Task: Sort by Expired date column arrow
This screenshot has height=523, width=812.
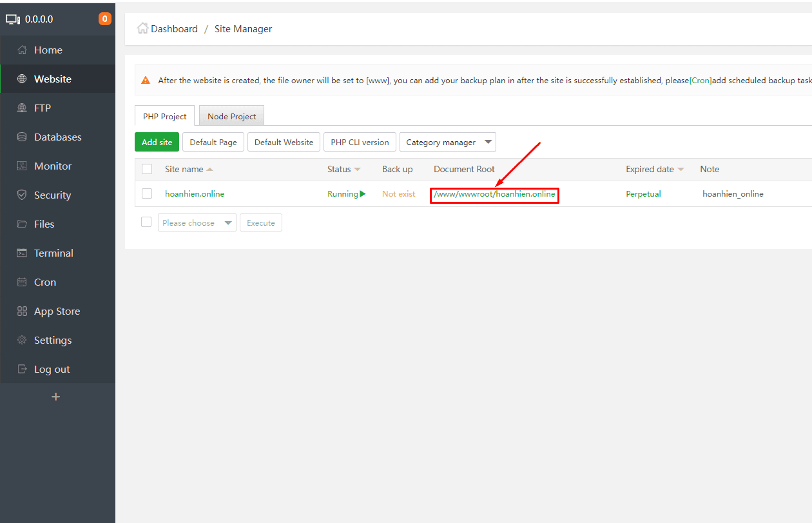Action: (681, 170)
